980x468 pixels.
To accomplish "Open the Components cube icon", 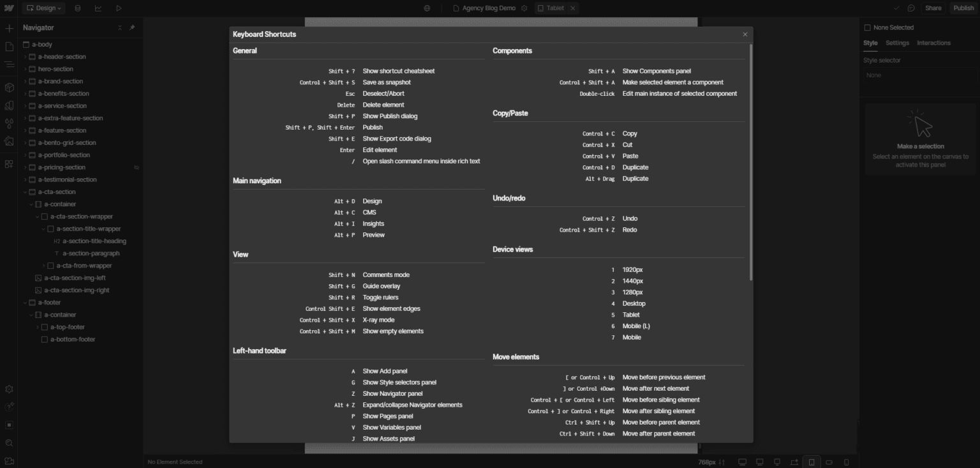I will point(9,87).
